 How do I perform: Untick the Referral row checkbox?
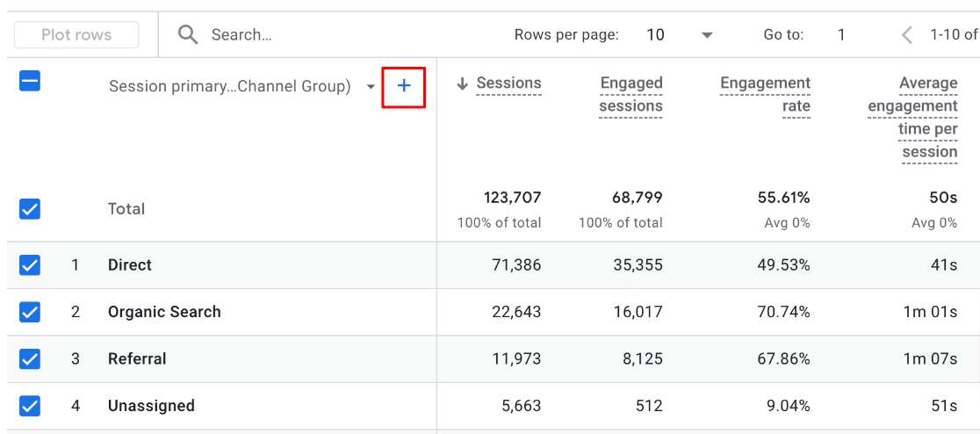click(30, 358)
